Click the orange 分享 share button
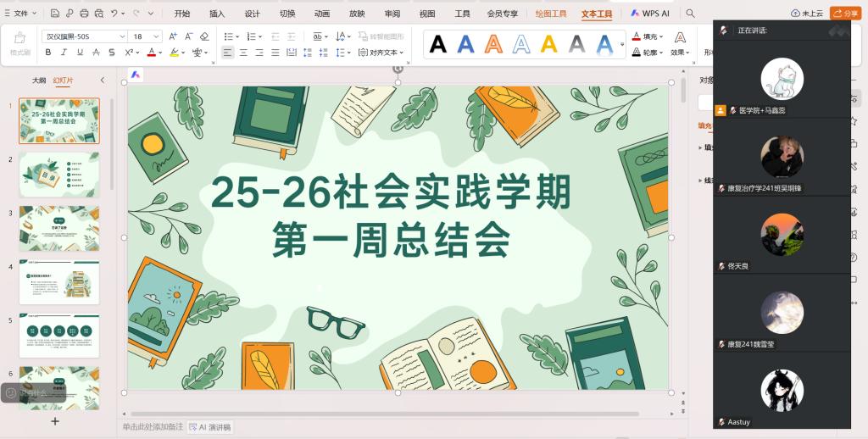This screenshot has height=439, width=868. click(x=844, y=14)
